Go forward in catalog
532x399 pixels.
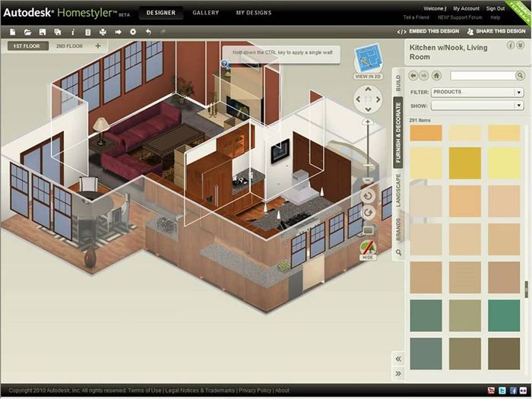pyautogui.click(x=424, y=75)
